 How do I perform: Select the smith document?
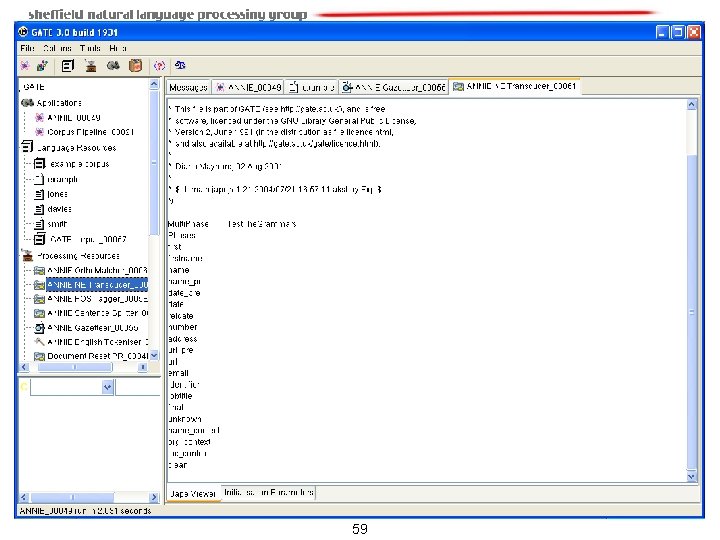pyautogui.click(x=57, y=224)
